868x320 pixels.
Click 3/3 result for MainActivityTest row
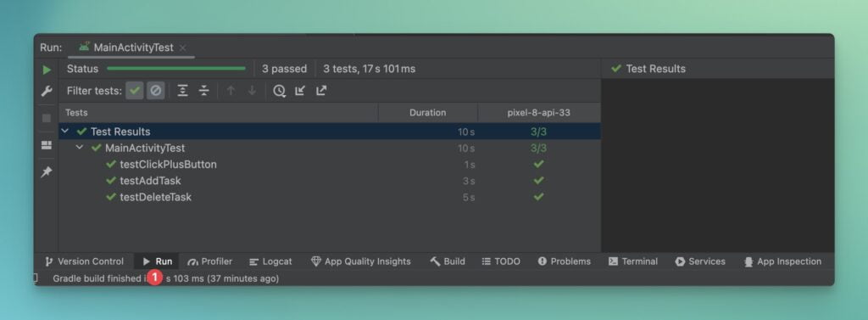click(x=538, y=148)
